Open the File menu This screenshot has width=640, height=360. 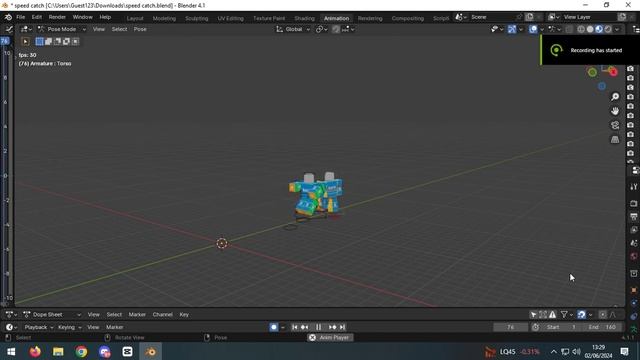pos(20,17)
